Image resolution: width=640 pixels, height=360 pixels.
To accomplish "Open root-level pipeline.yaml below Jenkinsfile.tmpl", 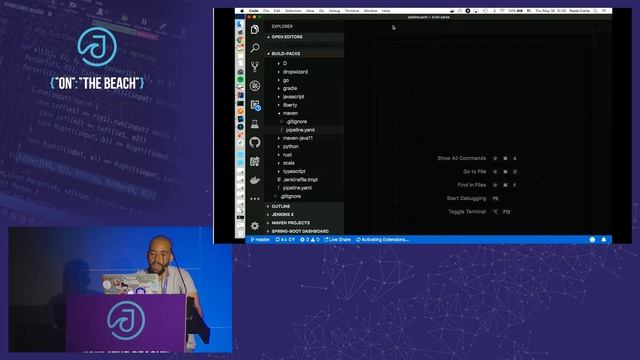I will (x=305, y=188).
